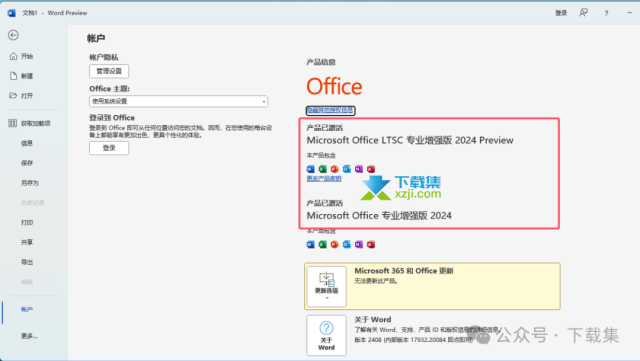640x361 pixels.
Task: Click the 登录 button under 登录到 Office
Action: [109, 148]
